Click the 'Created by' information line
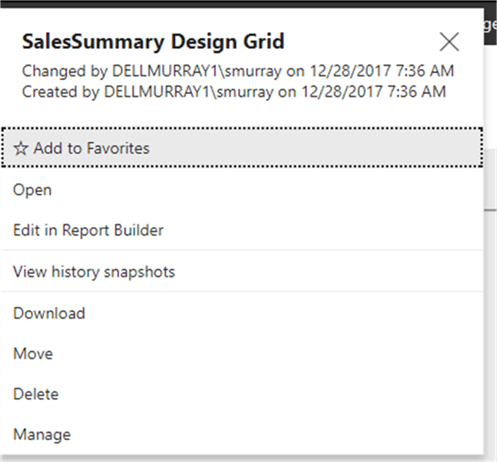 [234, 92]
